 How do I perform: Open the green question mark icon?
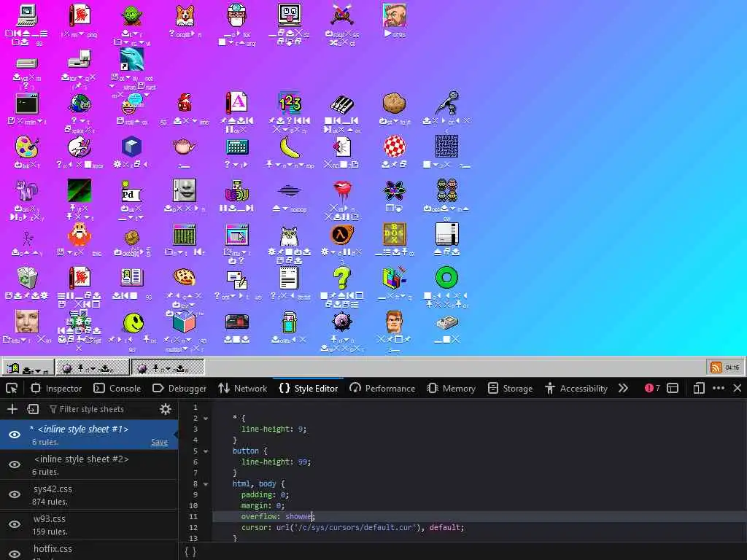[x=342, y=278]
